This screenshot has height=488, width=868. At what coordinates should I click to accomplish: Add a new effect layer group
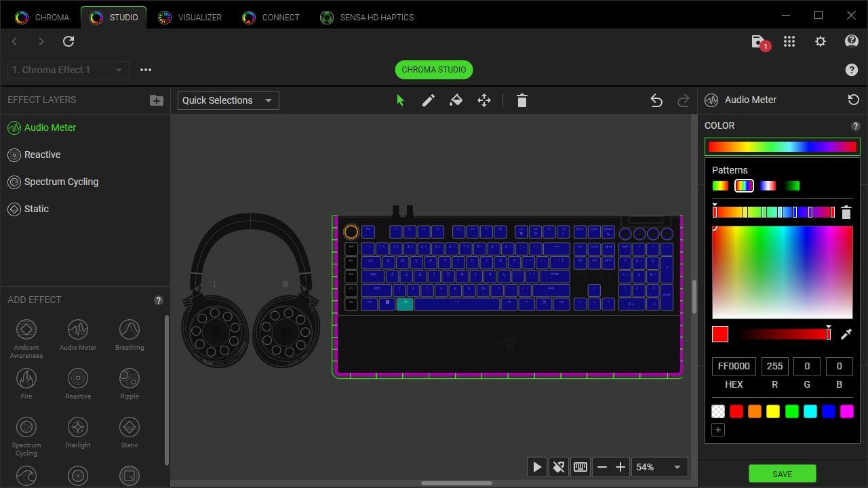156,100
